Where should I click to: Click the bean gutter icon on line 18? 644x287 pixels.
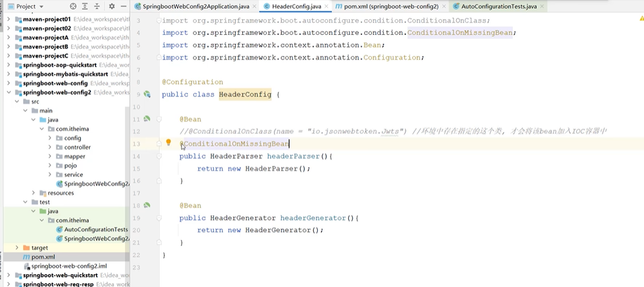tap(147, 205)
